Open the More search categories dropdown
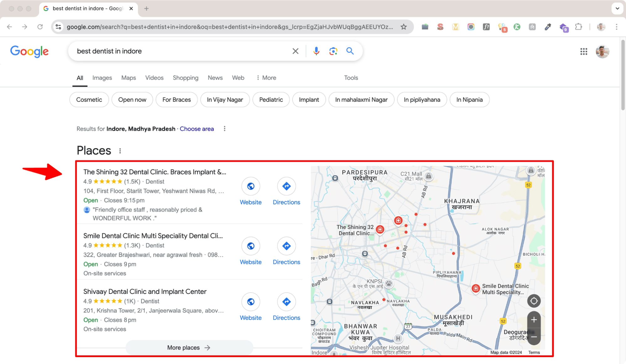The image size is (626, 364). (266, 78)
